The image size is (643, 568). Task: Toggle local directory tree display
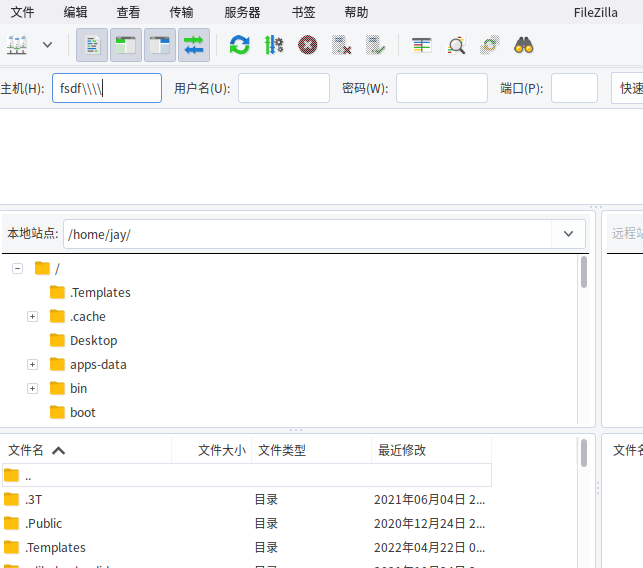[x=126, y=45]
